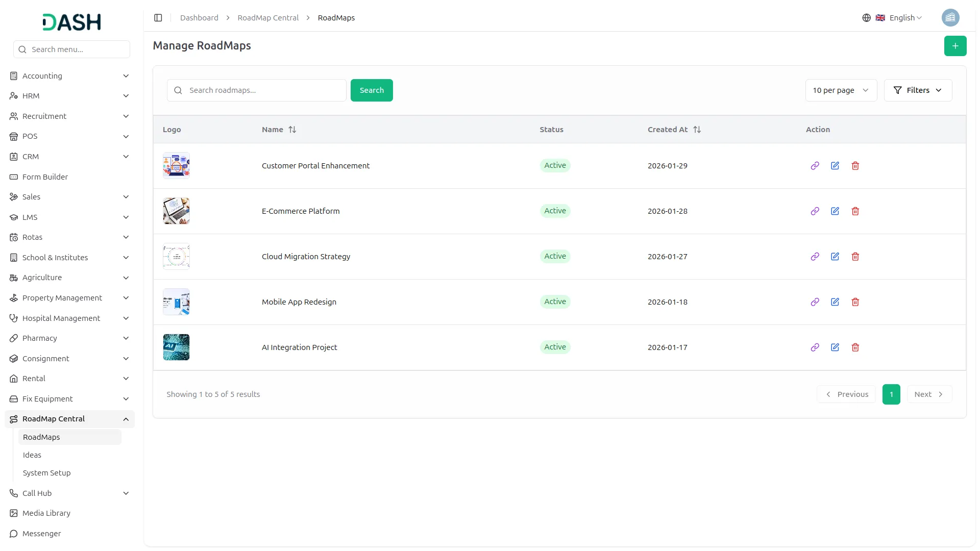Click the globe language icon in the header
Viewport: 980px width, 551px height.
pos(866,17)
